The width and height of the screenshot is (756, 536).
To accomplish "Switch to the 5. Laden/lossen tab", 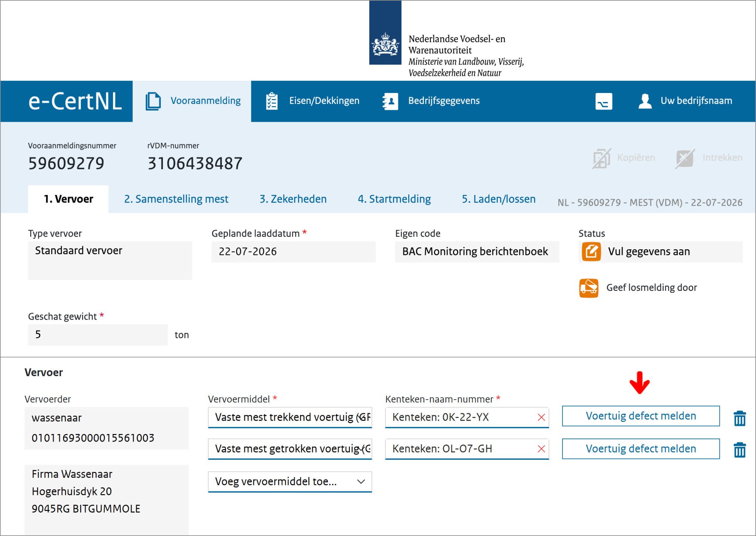I will [499, 199].
